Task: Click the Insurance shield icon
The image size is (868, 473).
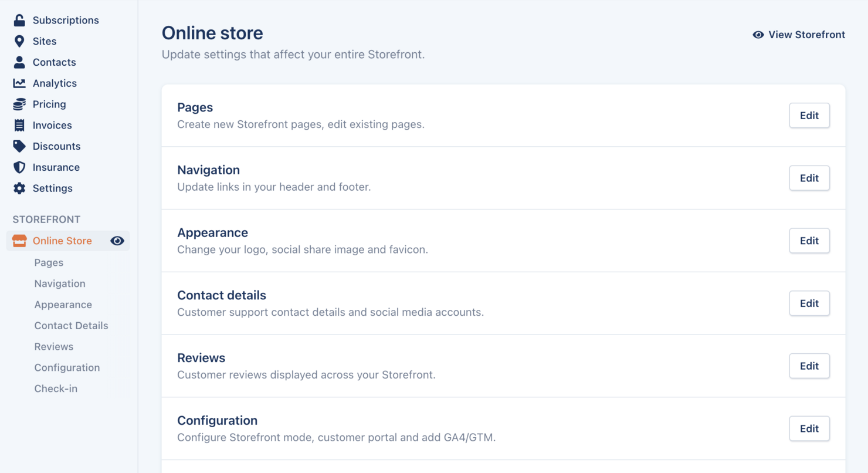Action: (19, 167)
